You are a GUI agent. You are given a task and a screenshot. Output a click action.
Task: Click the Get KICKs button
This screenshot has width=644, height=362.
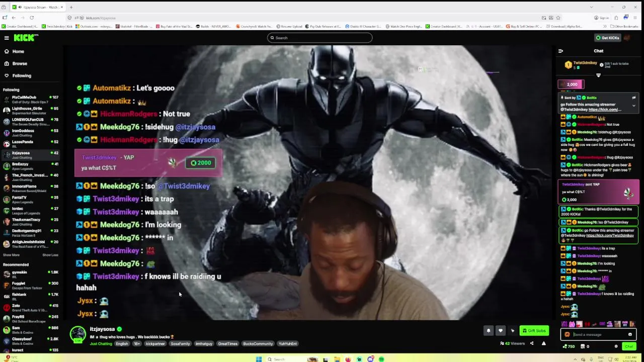coord(607,38)
